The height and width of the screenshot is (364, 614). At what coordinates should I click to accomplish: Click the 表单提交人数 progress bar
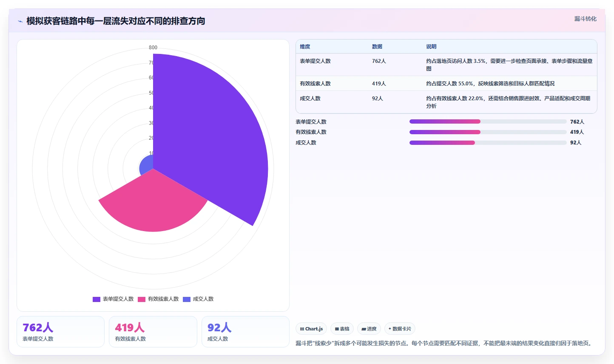[x=488, y=121]
